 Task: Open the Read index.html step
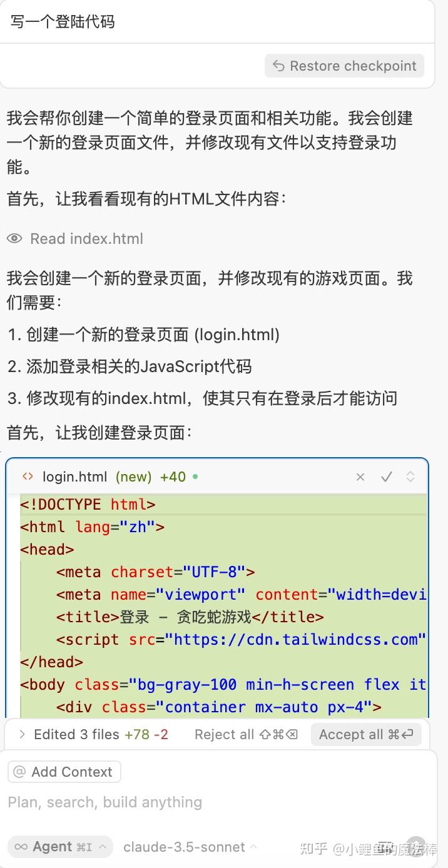(86, 238)
